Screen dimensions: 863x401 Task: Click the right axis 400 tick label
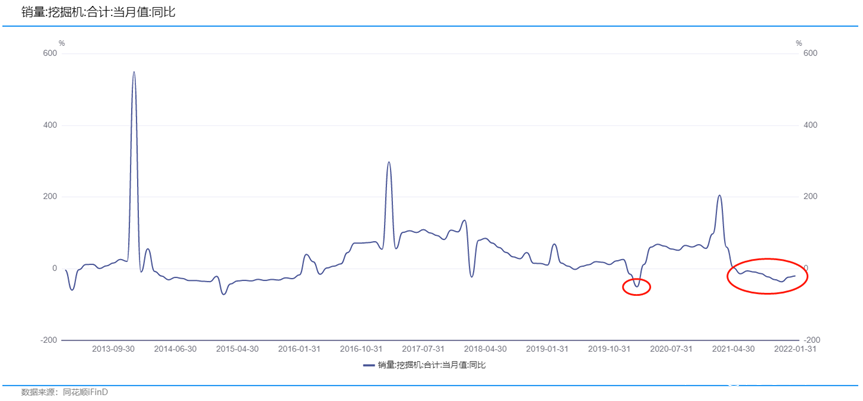[x=809, y=125]
